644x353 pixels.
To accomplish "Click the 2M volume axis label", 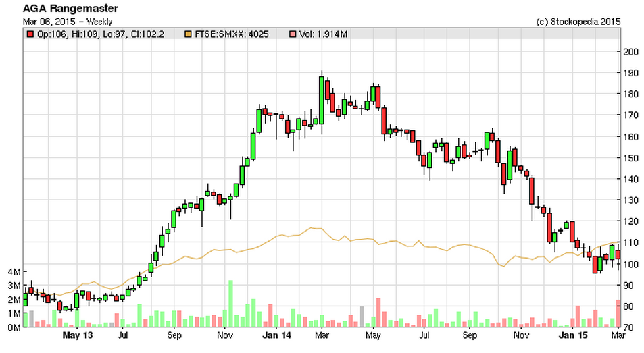I will (14, 300).
